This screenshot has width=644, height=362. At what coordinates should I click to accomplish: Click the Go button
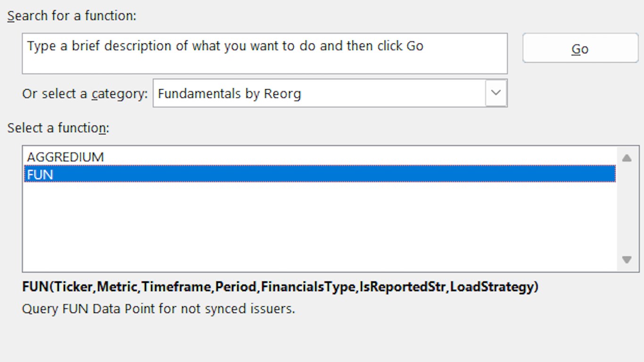coord(580,48)
